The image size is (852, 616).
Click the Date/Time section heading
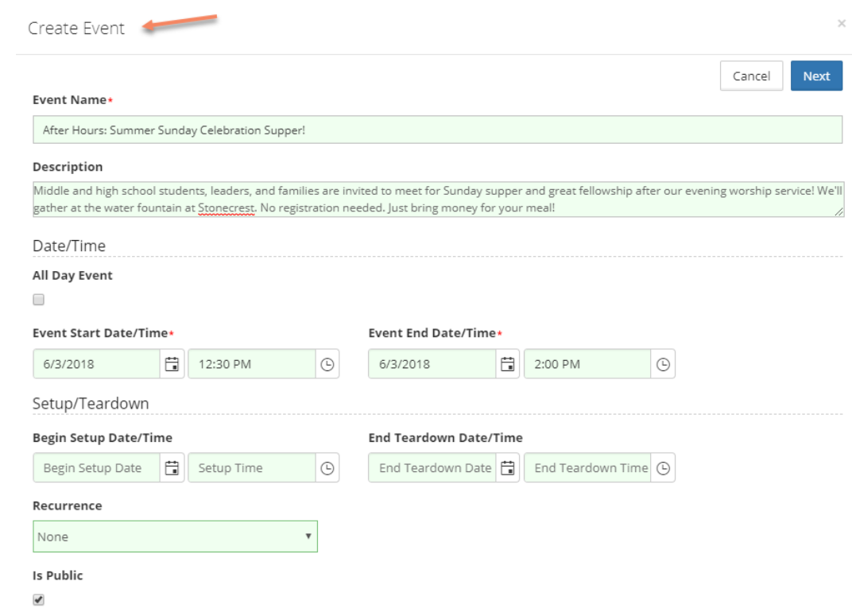(69, 246)
